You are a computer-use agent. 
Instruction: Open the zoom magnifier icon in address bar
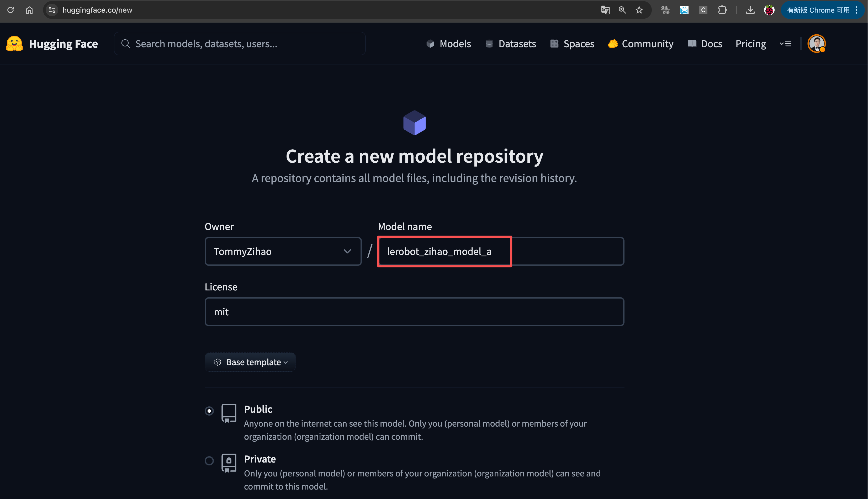point(622,10)
